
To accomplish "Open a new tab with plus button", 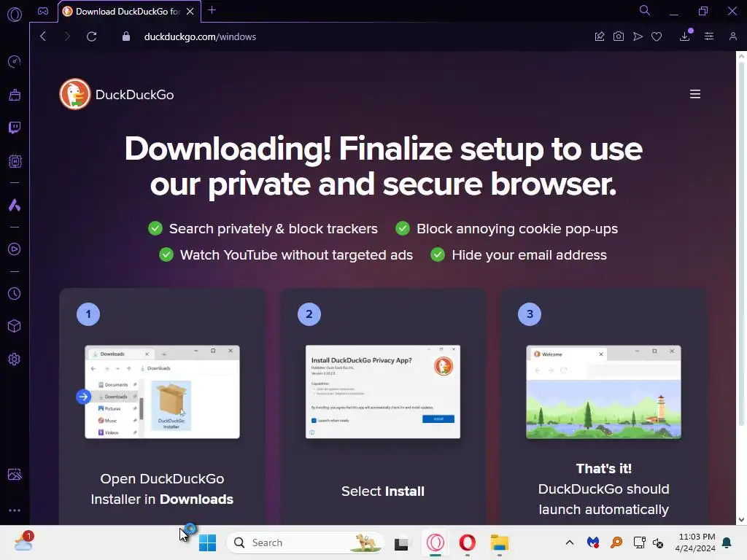I will (212, 10).
